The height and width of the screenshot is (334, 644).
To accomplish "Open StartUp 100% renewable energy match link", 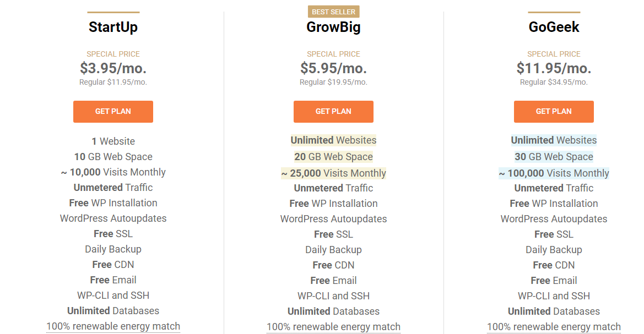I will tap(113, 326).
